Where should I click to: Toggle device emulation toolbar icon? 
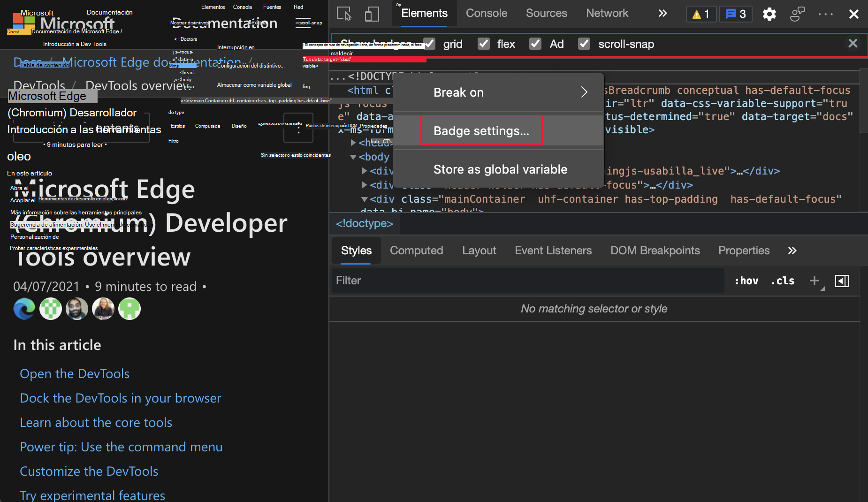click(x=372, y=14)
